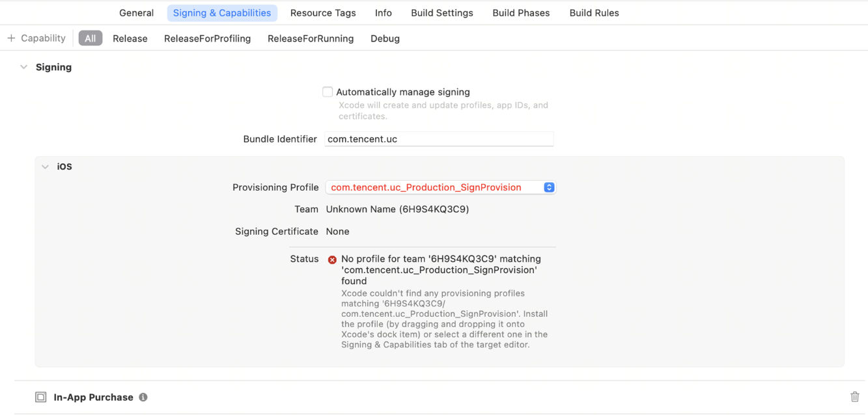Click the info icon beside In-App Purchase

point(143,397)
